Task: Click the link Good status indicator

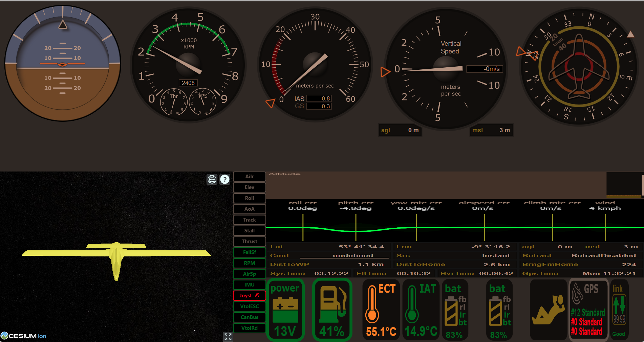Action: (x=619, y=310)
